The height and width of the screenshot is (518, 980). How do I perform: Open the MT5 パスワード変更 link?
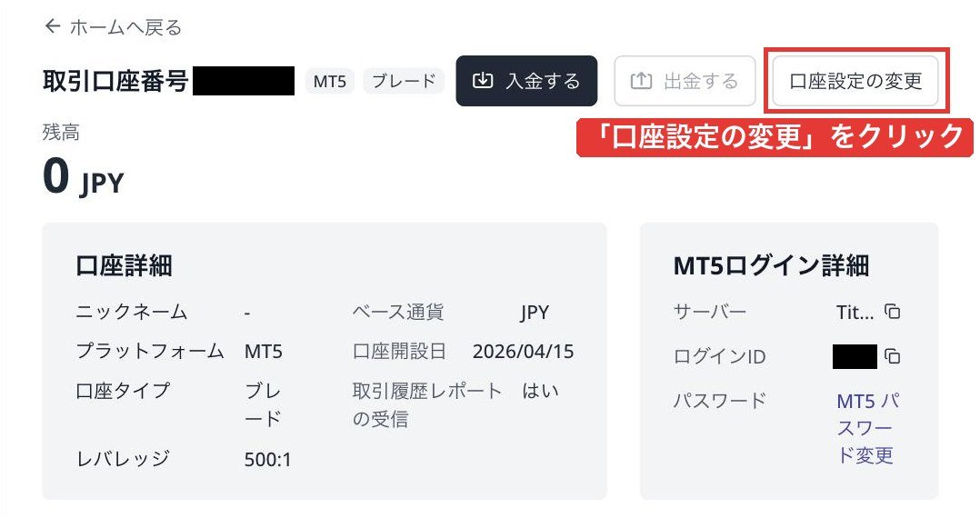(x=867, y=428)
